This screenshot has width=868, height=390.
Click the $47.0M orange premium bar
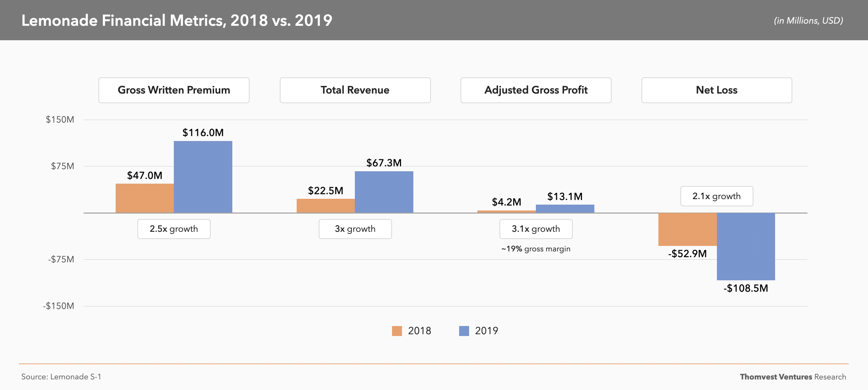point(145,198)
